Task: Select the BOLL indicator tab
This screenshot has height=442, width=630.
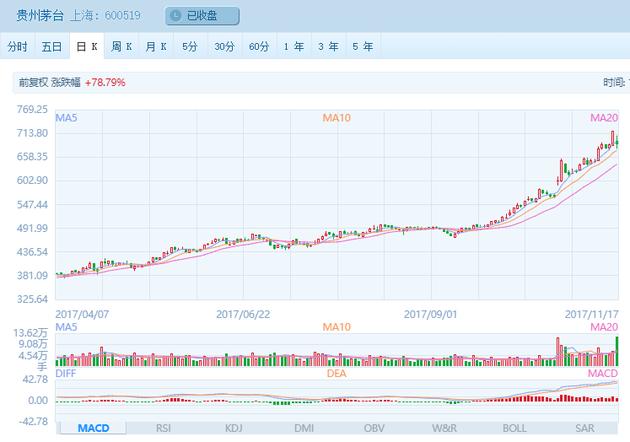Action: [x=515, y=428]
